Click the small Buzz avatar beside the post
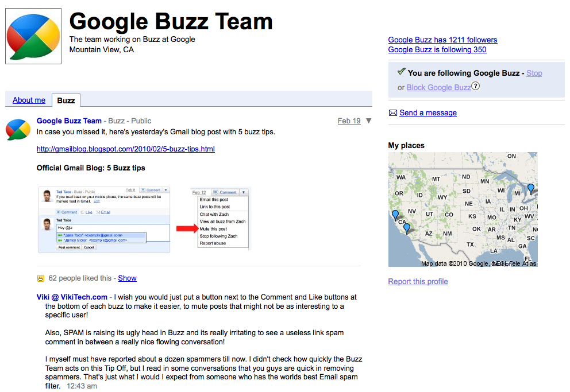Image resolution: width=570 pixels, height=392 pixels. point(18,130)
